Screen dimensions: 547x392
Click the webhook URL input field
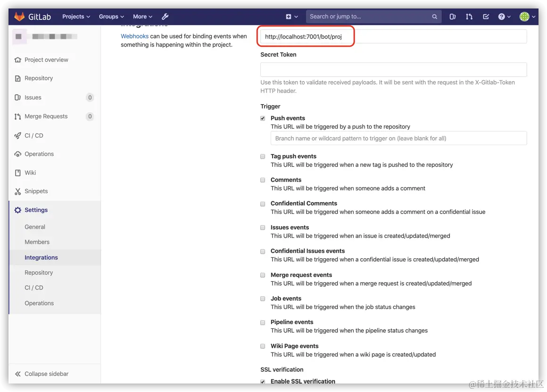click(x=393, y=37)
